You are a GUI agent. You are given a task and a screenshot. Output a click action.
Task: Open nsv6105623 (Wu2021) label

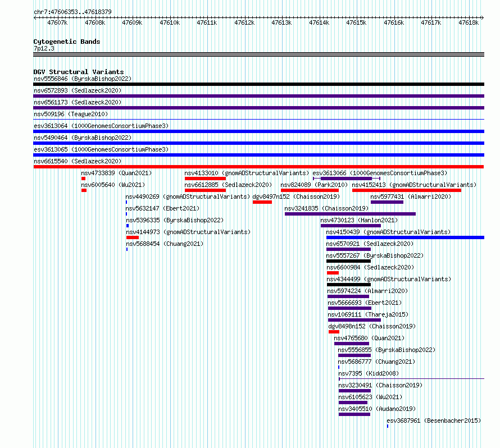[x=370, y=397]
